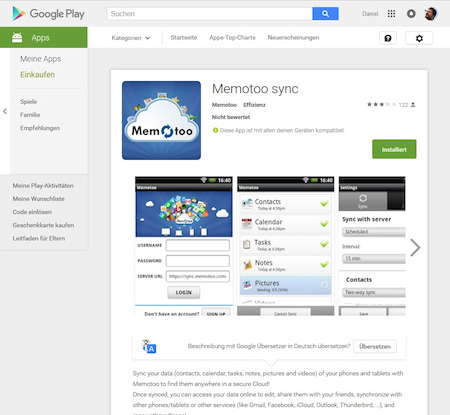450x415 pixels.
Task: Click the green Apps header label
Action: 40,38
